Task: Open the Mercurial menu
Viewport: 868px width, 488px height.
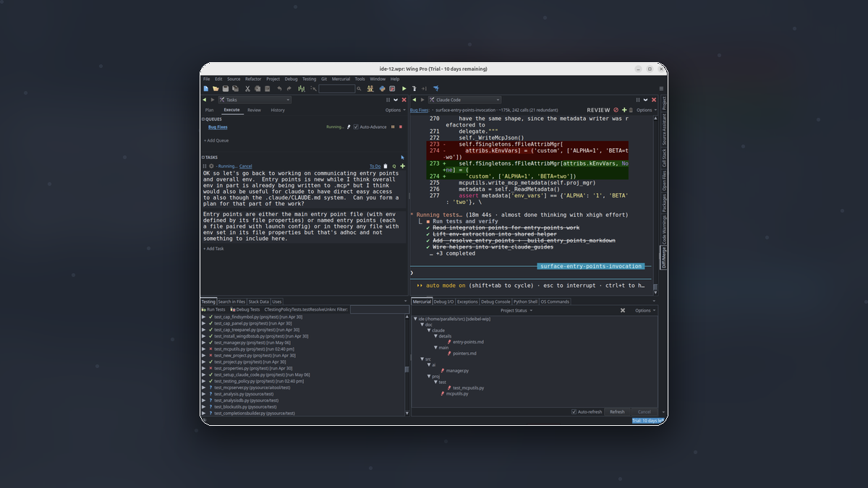Action: (341, 79)
